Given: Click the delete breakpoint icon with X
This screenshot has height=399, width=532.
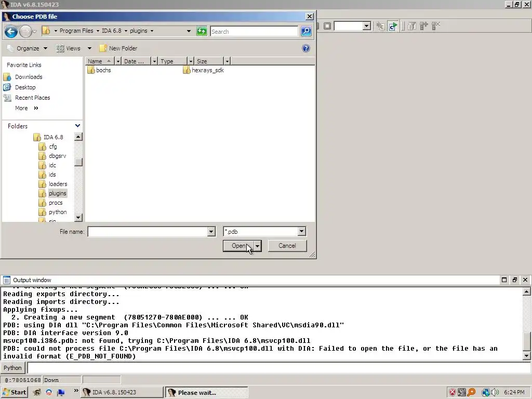Looking at the screenshot, I should tap(436, 26).
